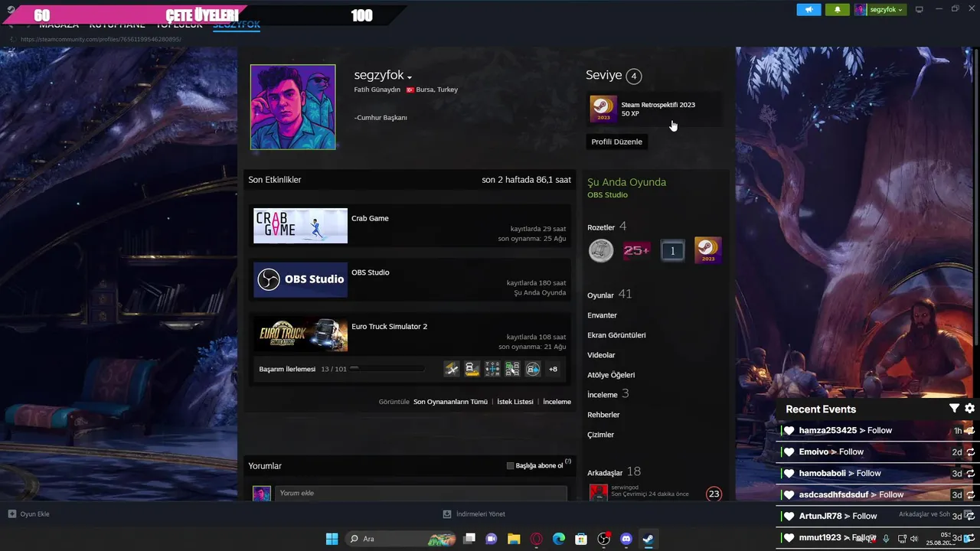Click the Profili Düzenle button

(x=616, y=142)
